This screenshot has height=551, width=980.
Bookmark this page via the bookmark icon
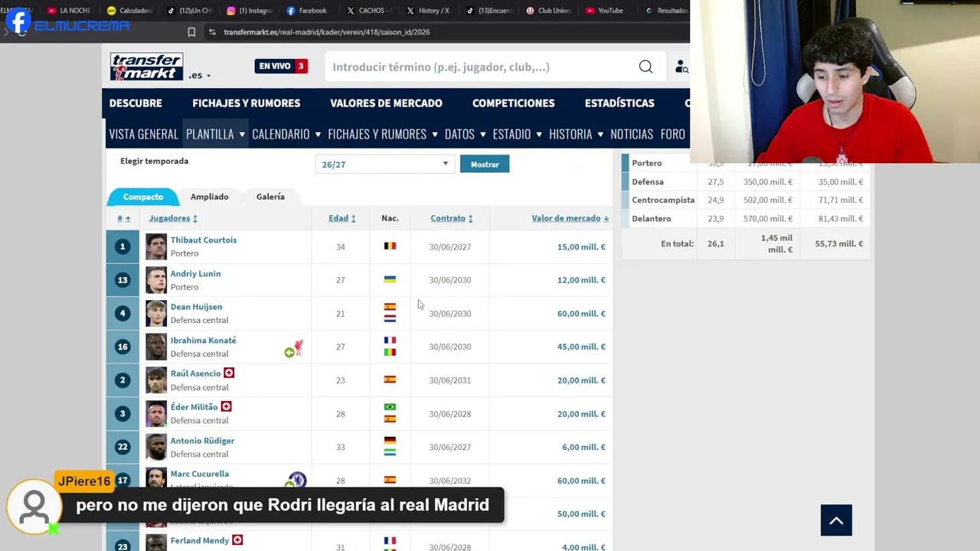click(x=191, y=32)
